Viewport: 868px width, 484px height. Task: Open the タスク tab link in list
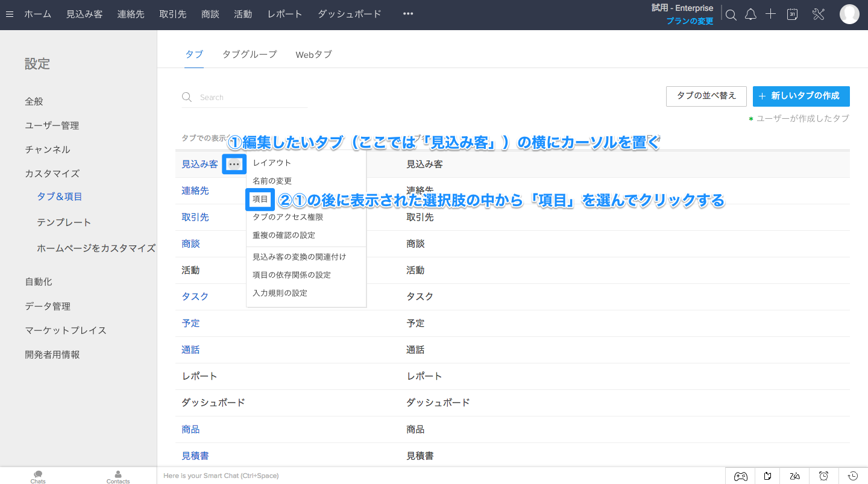click(195, 297)
